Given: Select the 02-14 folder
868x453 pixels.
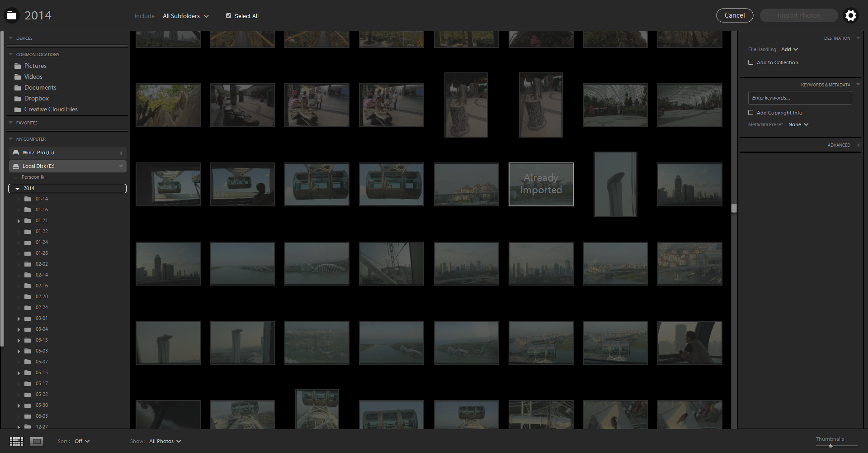Looking at the screenshot, I should pos(42,275).
